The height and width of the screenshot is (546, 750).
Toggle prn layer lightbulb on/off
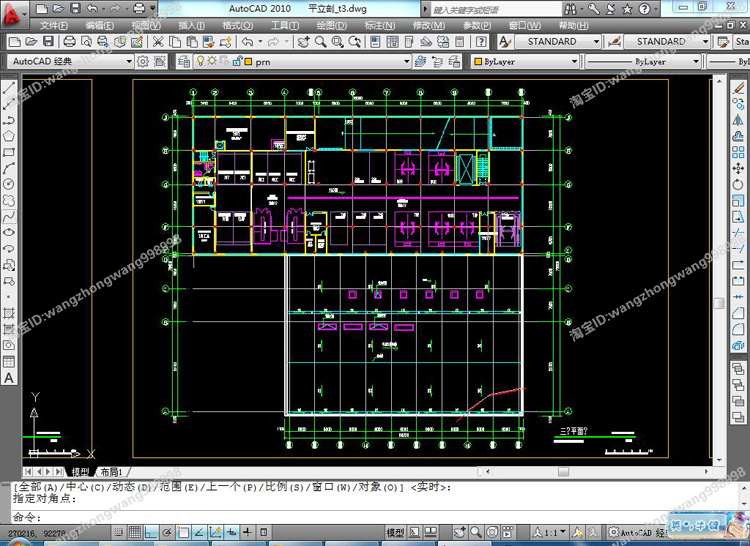point(201,61)
